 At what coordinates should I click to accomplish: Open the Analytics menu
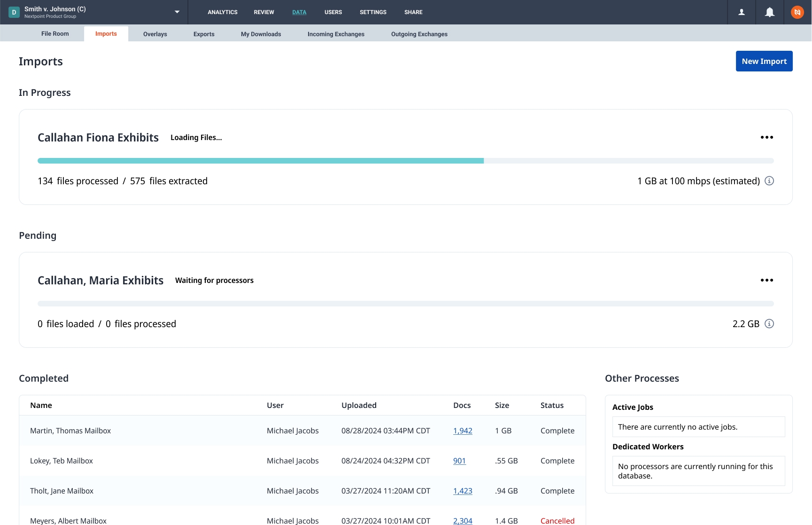pyautogui.click(x=222, y=12)
